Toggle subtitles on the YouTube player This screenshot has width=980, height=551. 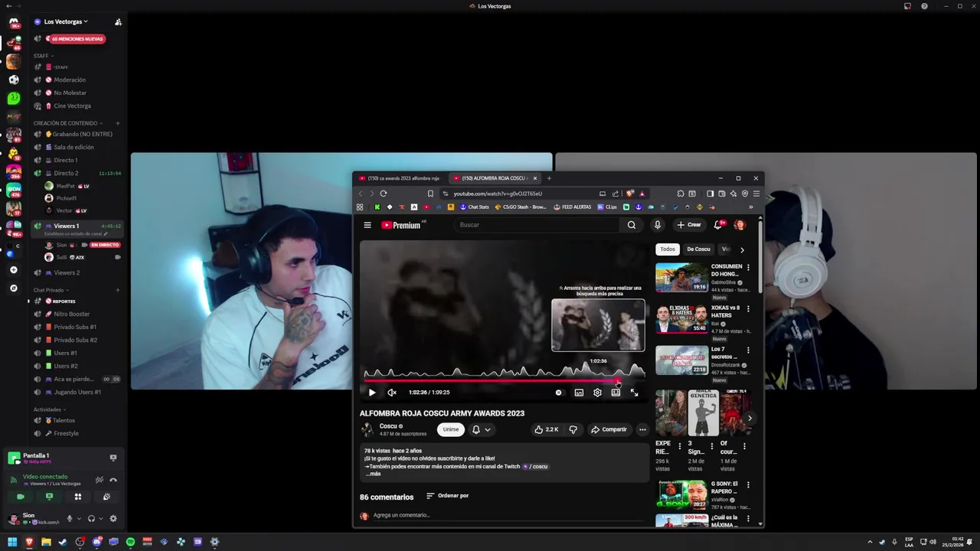(579, 393)
